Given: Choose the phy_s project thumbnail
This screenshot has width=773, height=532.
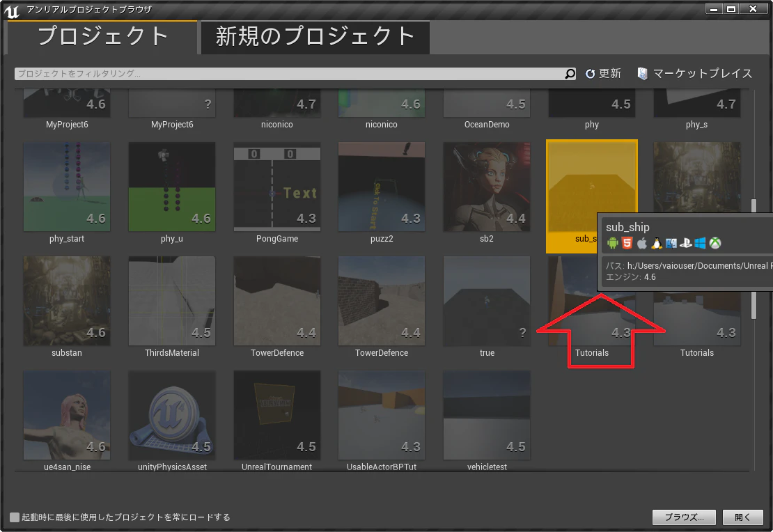Looking at the screenshot, I should tap(697, 104).
